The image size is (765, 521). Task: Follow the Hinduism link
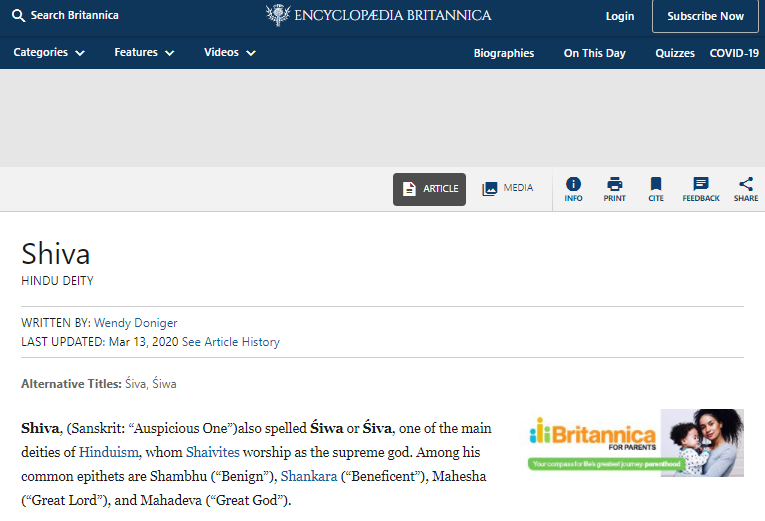pos(109,452)
